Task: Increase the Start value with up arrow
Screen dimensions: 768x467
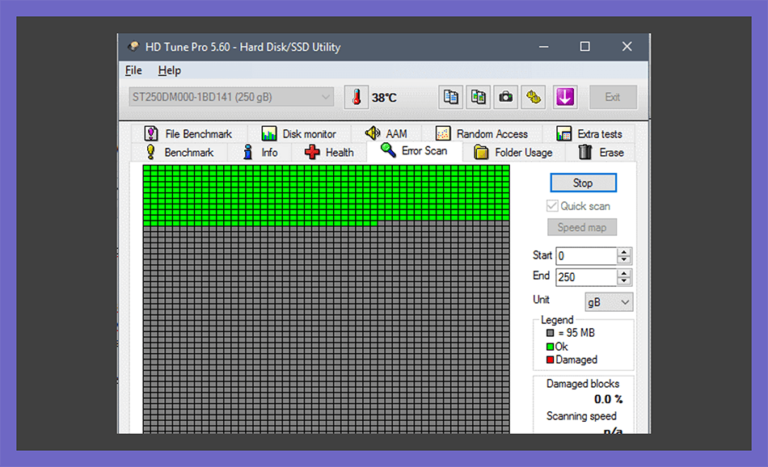Action: point(624,252)
